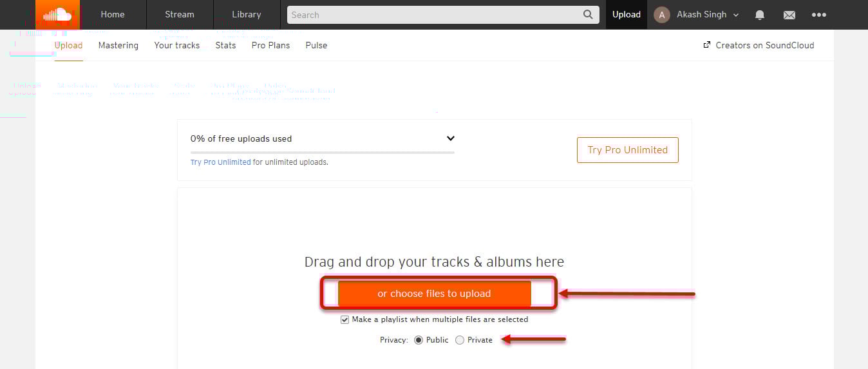This screenshot has width=868, height=369.
Task: Open the three-dots more menu
Action: pyautogui.click(x=819, y=15)
